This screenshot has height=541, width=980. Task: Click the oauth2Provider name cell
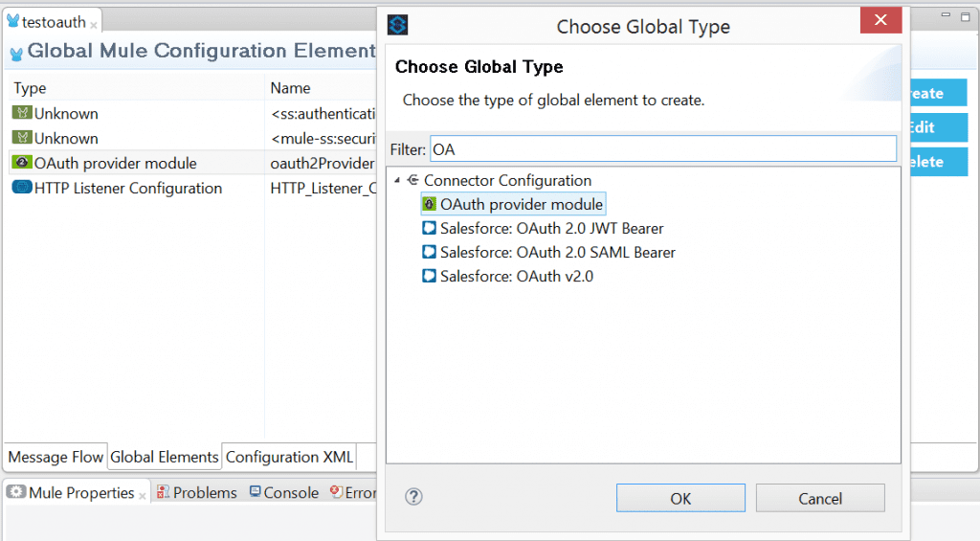pyautogui.click(x=323, y=163)
